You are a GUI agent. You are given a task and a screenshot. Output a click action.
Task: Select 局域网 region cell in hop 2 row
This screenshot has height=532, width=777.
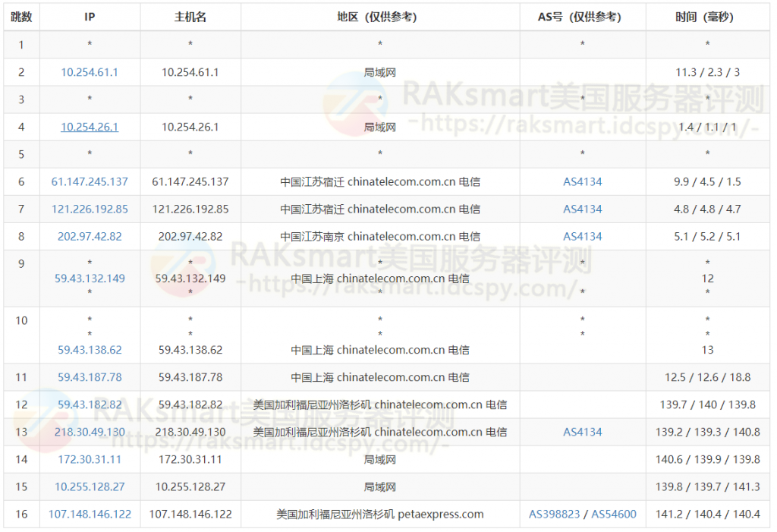click(x=380, y=72)
